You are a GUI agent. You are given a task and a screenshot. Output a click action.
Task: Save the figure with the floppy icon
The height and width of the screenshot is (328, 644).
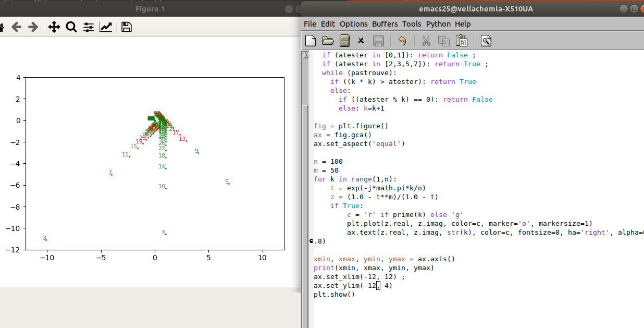[x=126, y=27]
